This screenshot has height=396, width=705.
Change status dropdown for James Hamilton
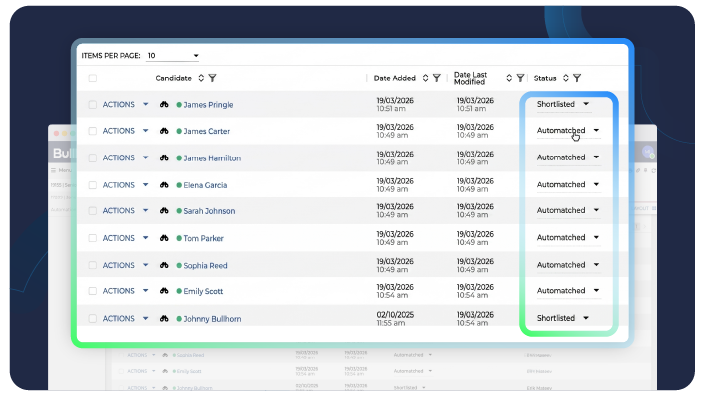coord(568,157)
